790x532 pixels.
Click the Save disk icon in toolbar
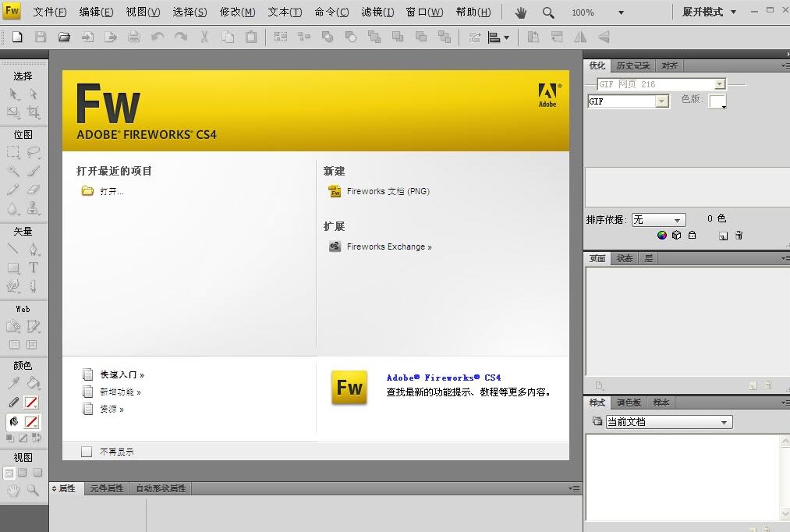41,37
